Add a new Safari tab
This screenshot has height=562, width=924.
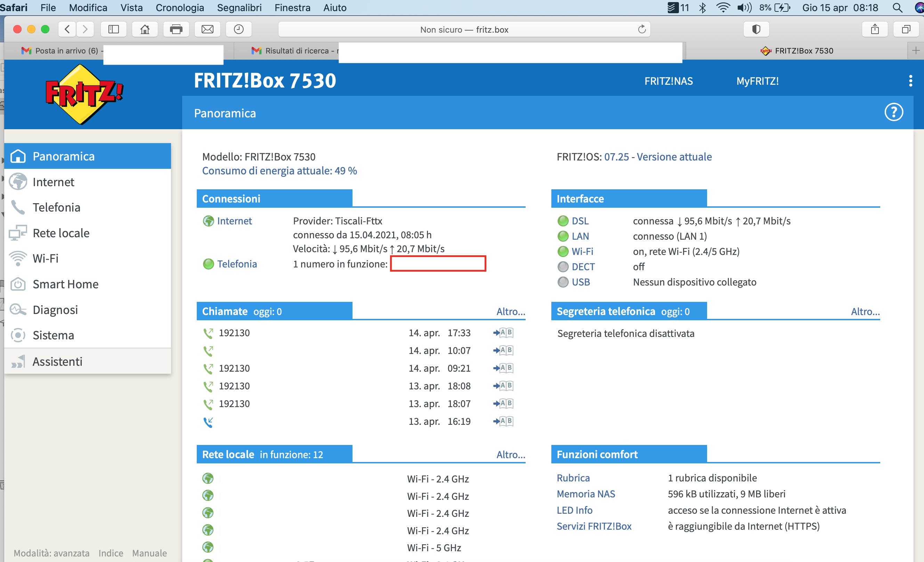tap(916, 51)
